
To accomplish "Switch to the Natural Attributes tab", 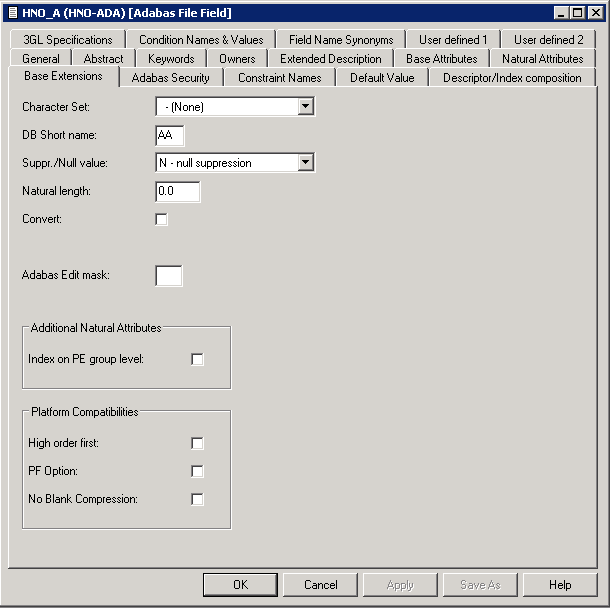I will (x=543, y=59).
